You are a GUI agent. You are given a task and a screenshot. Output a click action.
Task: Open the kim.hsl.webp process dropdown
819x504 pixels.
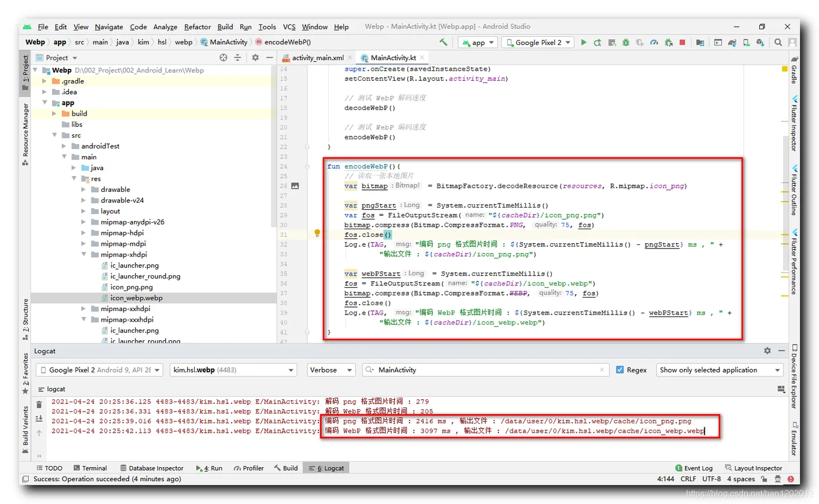pyautogui.click(x=233, y=370)
